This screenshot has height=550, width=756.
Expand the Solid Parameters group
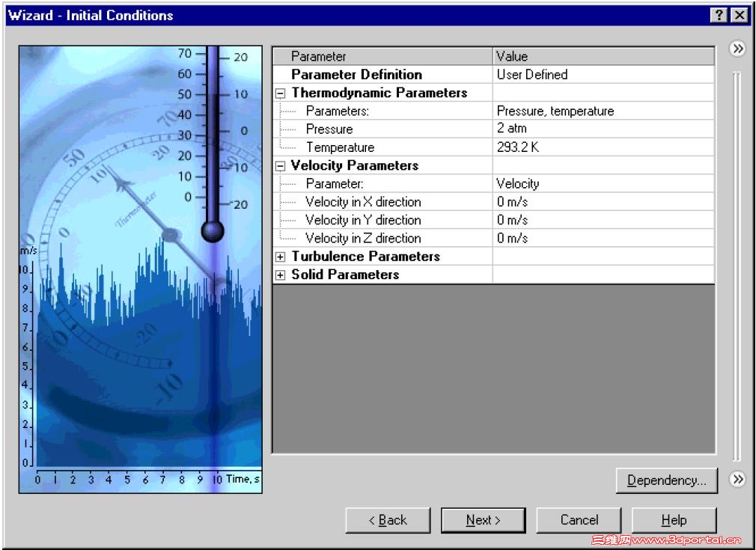[281, 275]
